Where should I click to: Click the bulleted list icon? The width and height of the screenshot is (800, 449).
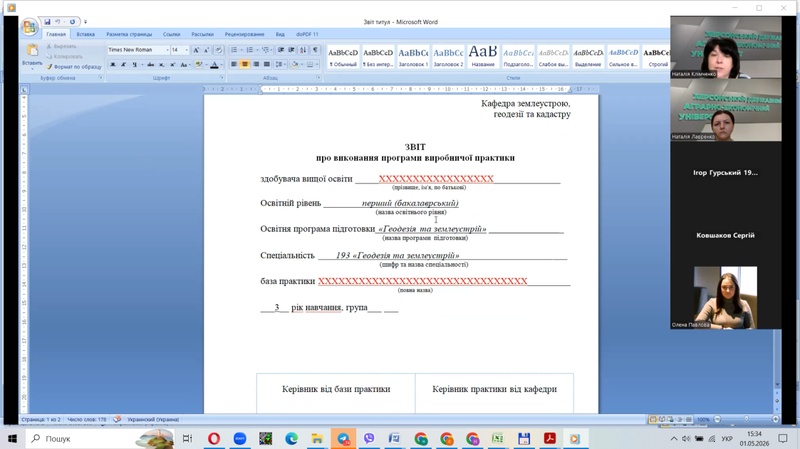coord(234,49)
